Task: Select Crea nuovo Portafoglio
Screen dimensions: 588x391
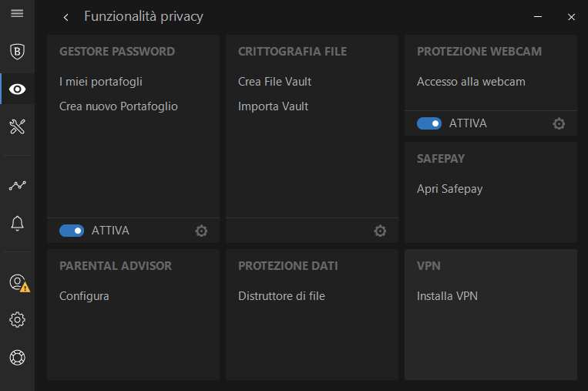Action: [119, 106]
